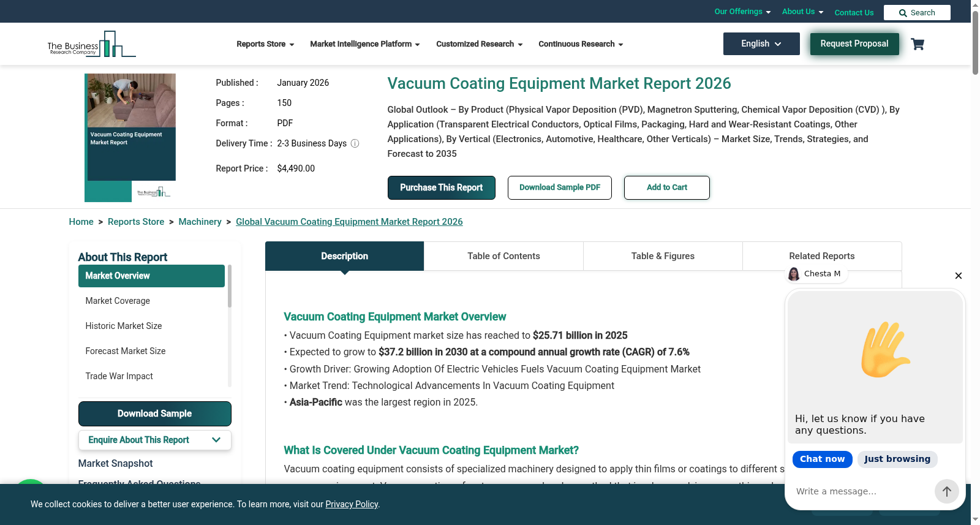Screen dimensions: 980x525
Task: Select Market Overview sidebar item
Action: pos(151,276)
